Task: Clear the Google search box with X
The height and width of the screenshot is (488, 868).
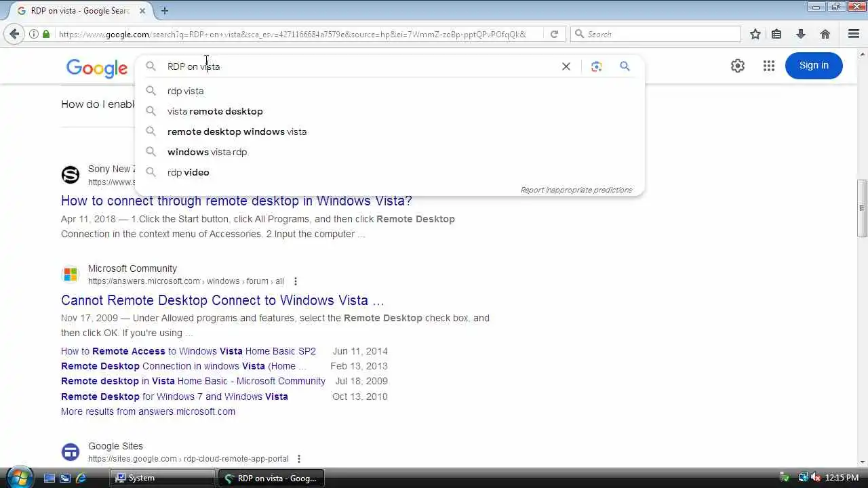Action: point(566,66)
